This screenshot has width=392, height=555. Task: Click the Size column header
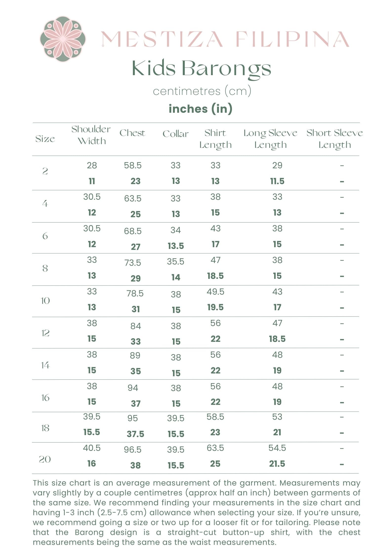(x=45, y=139)
